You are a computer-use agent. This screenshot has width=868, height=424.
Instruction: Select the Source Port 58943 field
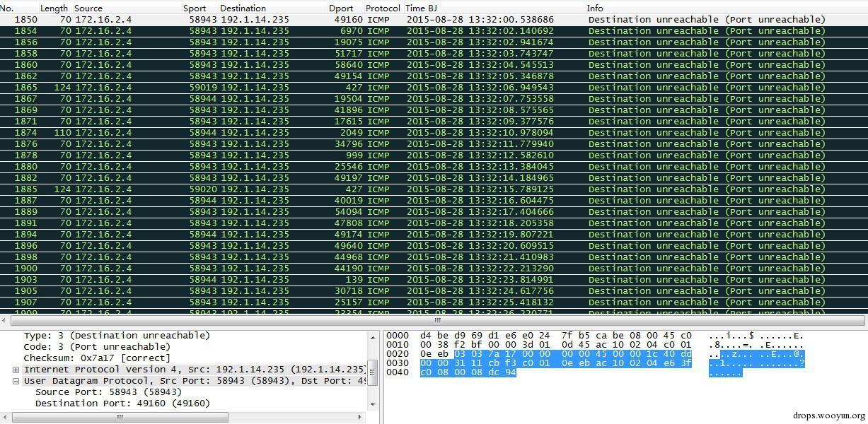(108, 392)
